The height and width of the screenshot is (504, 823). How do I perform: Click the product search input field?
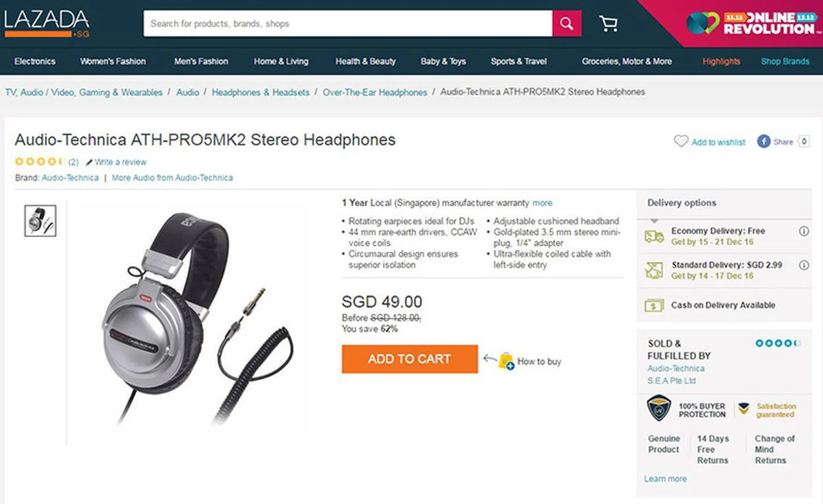[x=347, y=24]
